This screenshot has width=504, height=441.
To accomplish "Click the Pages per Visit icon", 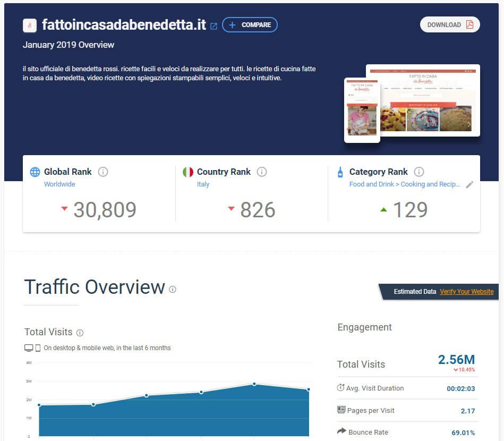I will 341,410.
